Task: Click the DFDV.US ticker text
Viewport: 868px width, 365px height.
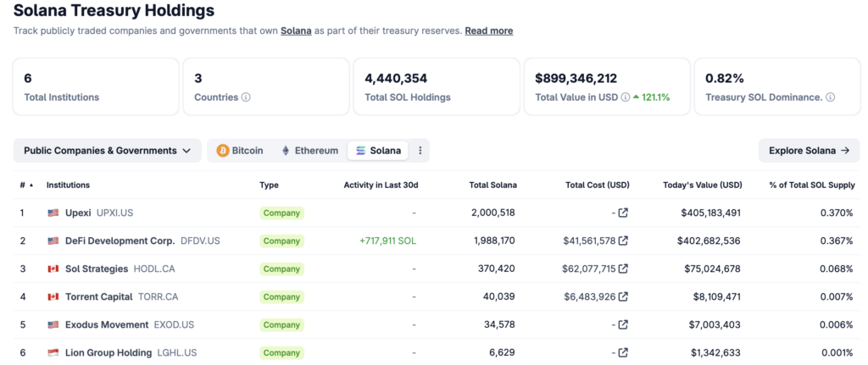Action: [200, 241]
